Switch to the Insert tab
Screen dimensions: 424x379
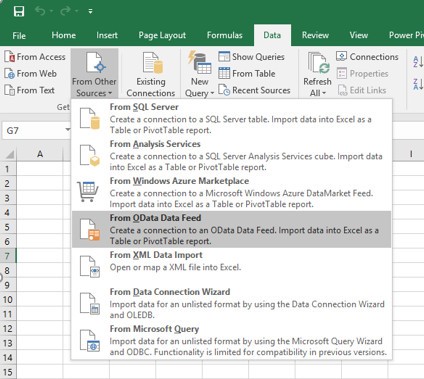pyautogui.click(x=107, y=35)
